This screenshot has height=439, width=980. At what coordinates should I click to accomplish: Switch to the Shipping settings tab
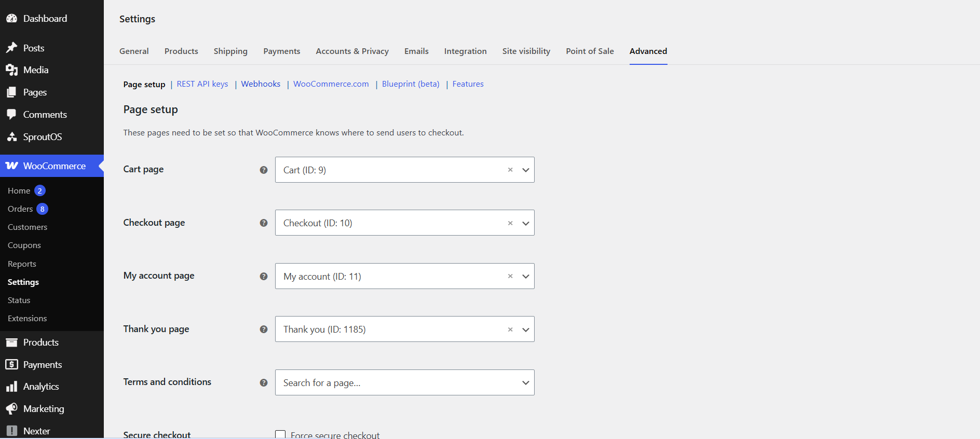coord(230,51)
